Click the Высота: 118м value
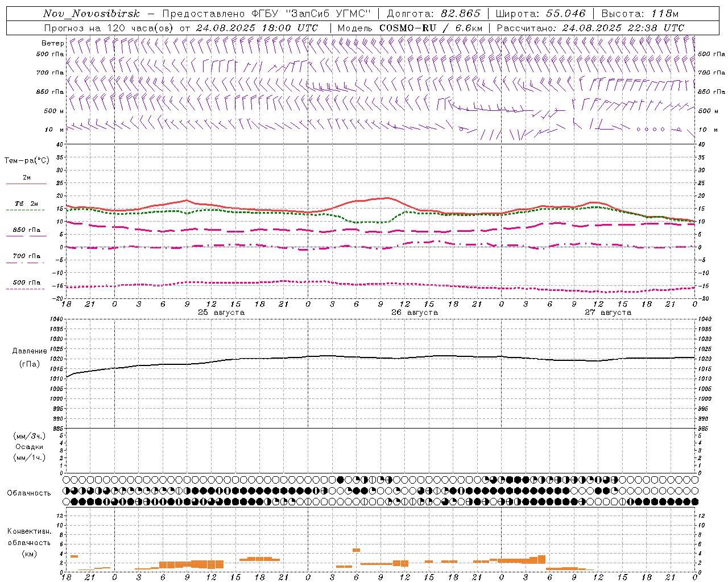This screenshot has width=728, height=582. coord(640,14)
